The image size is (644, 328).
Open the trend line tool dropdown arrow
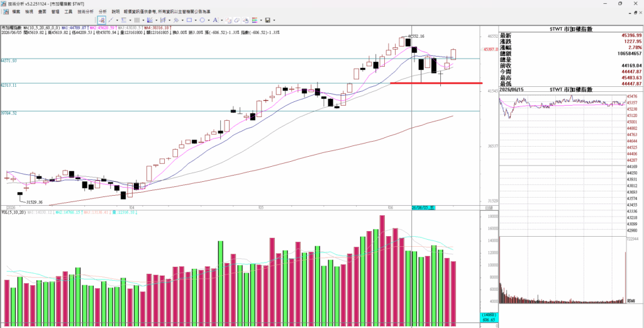117,20
